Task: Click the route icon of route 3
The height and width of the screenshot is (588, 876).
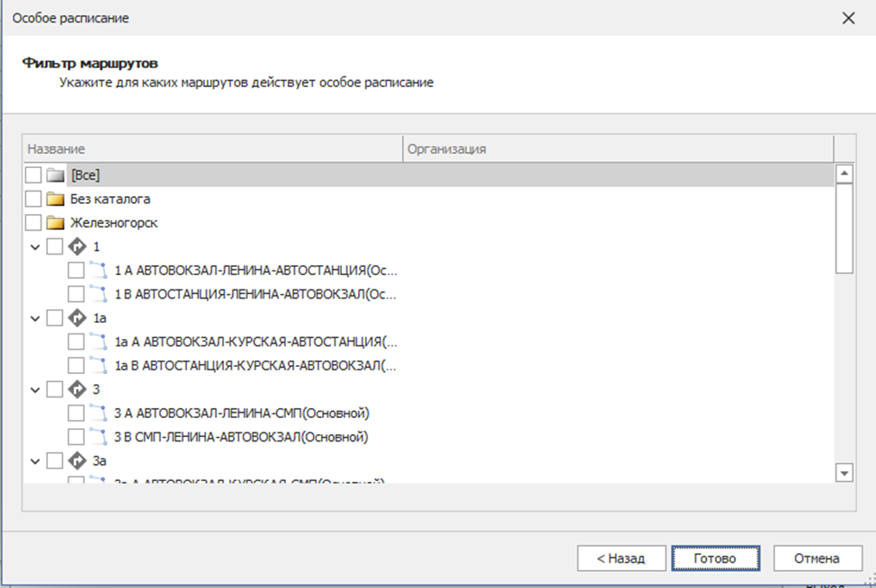Action: pyautogui.click(x=76, y=389)
